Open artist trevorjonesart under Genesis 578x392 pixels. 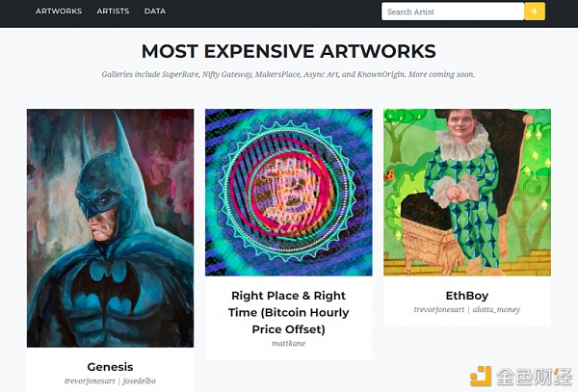90,381
